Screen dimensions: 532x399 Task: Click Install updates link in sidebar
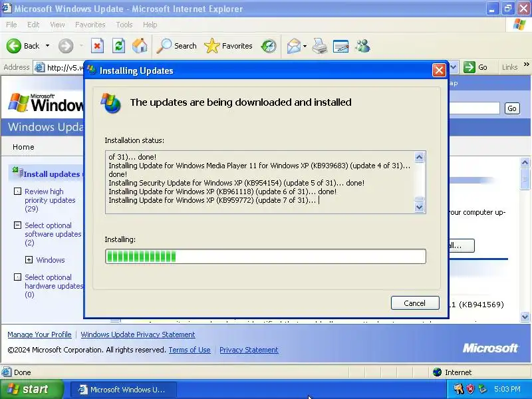click(x=52, y=174)
